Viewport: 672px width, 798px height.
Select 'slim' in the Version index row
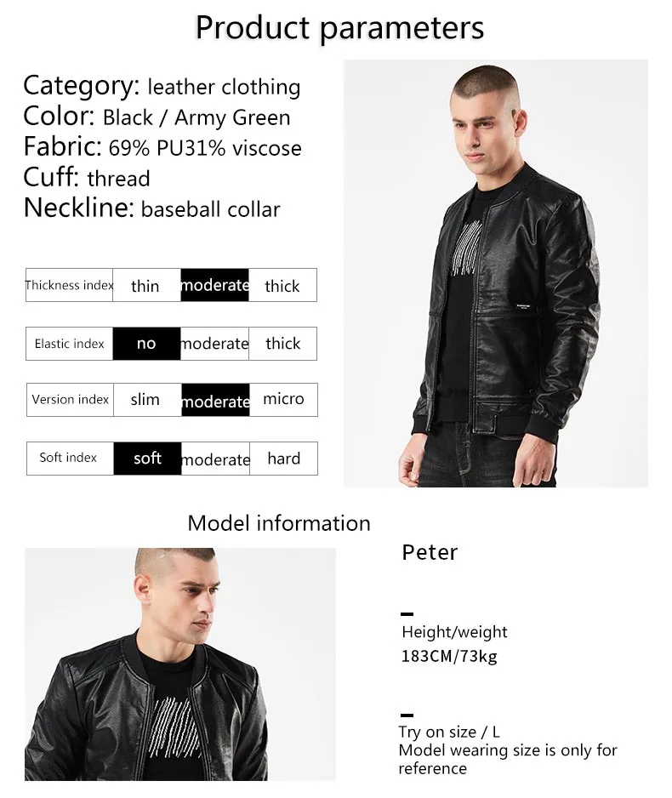click(147, 400)
